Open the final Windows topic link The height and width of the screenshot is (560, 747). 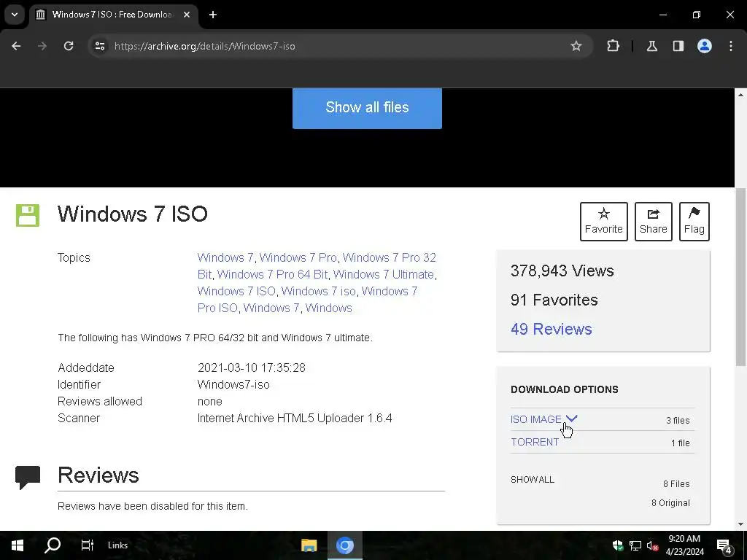click(329, 308)
